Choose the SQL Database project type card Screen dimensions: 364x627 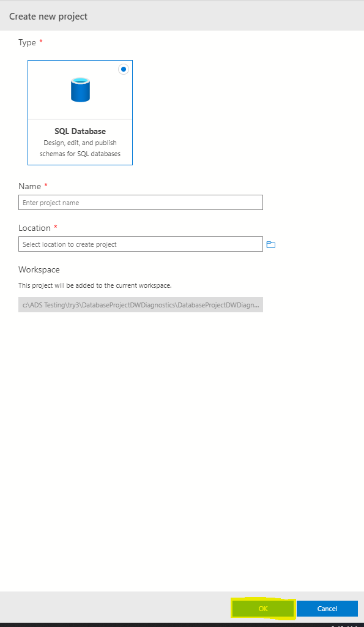click(x=80, y=113)
